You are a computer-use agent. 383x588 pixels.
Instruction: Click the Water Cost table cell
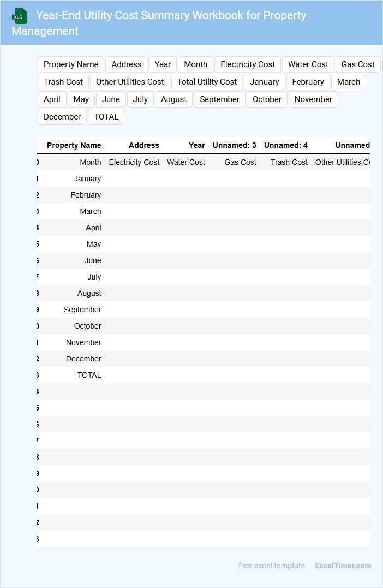point(186,162)
